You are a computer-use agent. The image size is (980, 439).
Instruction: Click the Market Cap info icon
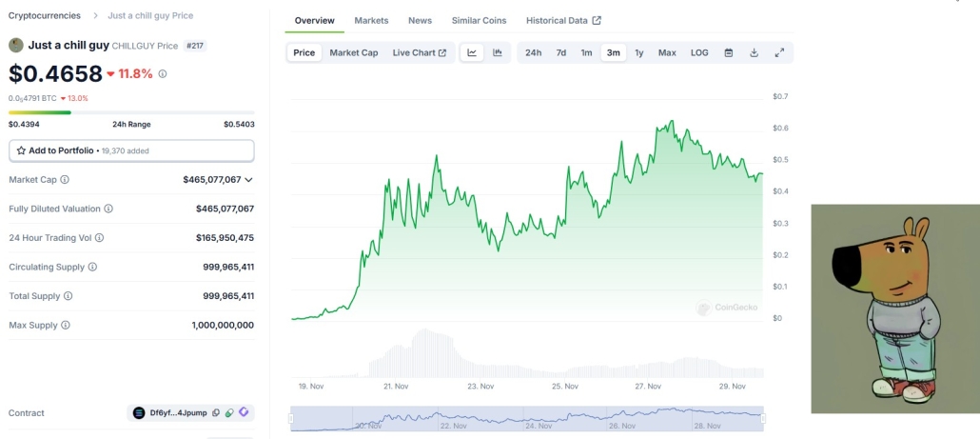click(65, 179)
